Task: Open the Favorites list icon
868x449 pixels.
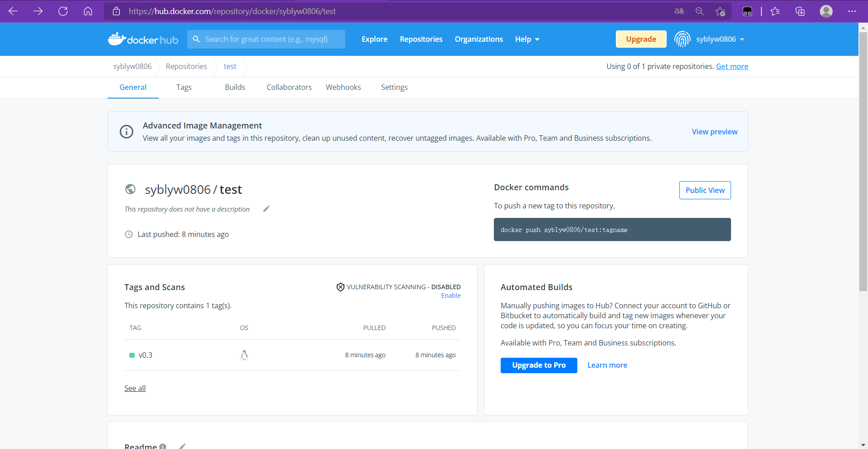Action: point(775,11)
